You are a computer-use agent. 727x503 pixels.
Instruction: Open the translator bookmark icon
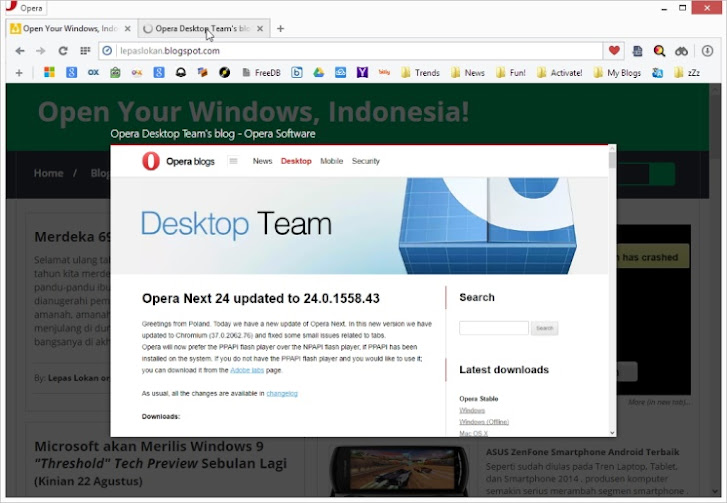point(657,73)
